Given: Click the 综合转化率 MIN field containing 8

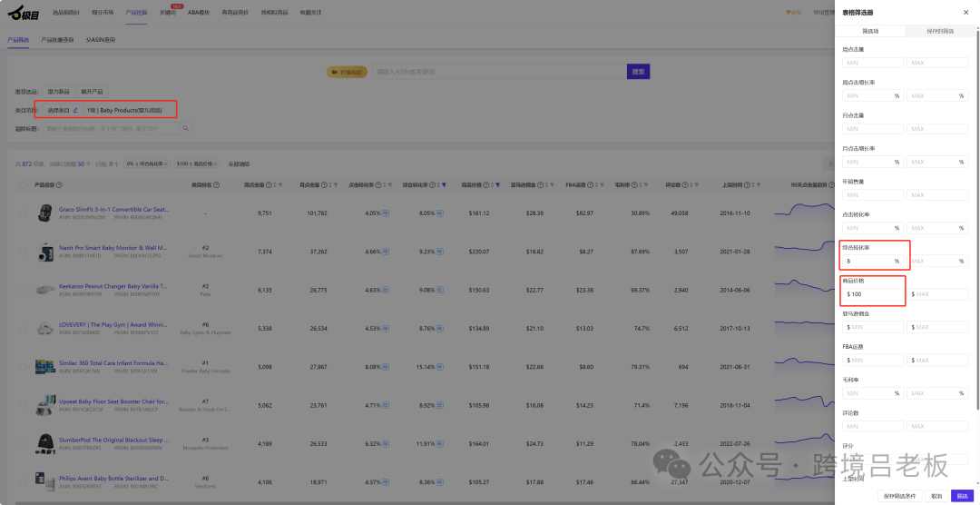Looking at the screenshot, I should (873, 261).
